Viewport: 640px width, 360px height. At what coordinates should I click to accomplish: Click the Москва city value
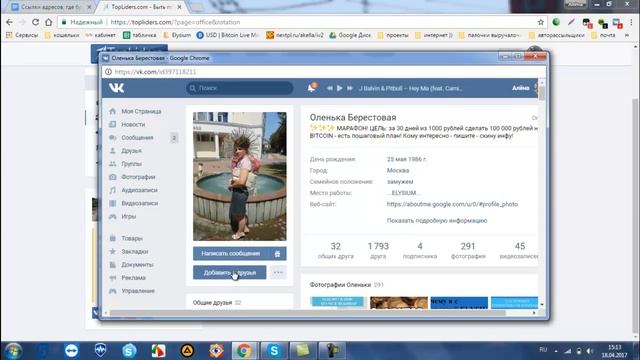click(398, 171)
